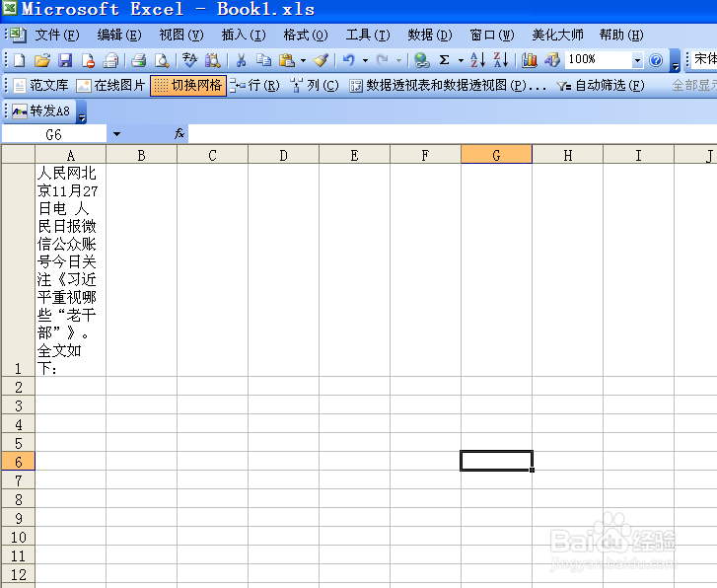Apply AutoSum sigma

tap(444, 60)
